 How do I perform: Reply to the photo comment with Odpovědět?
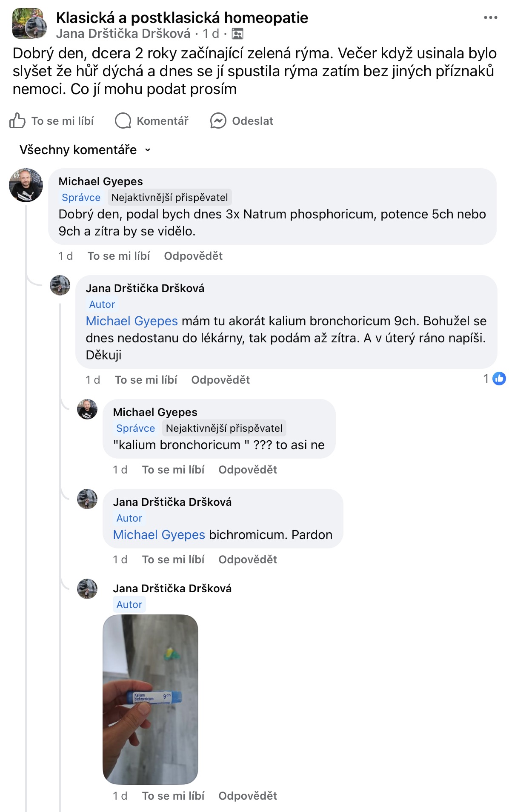tap(247, 796)
